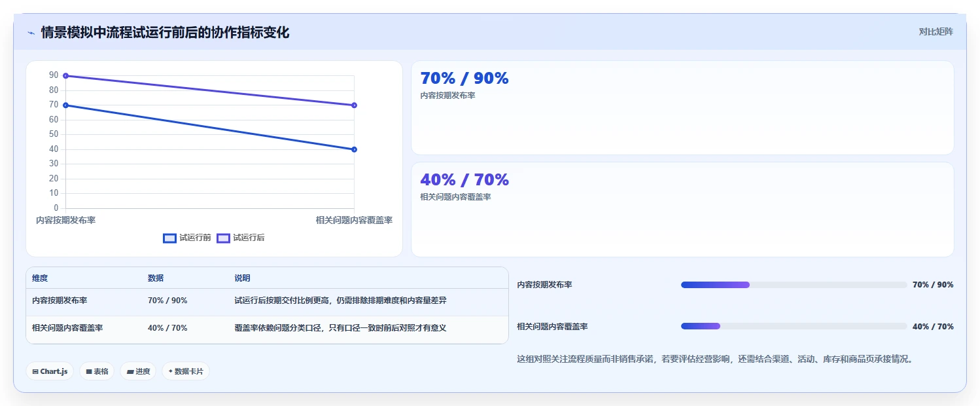Image resolution: width=980 pixels, height=406 pixels.
Task: Click the 40% / 70% data card value
Action: (464, 179)
